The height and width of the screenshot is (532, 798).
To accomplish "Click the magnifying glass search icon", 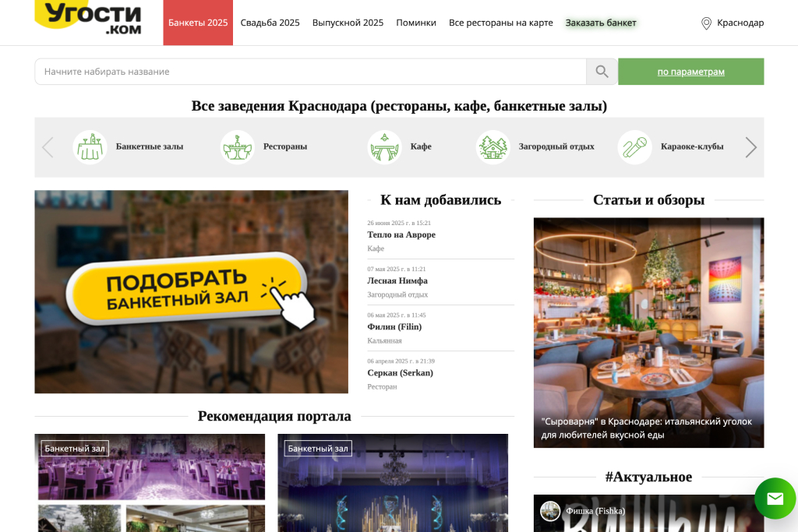I will coord(602,72).
